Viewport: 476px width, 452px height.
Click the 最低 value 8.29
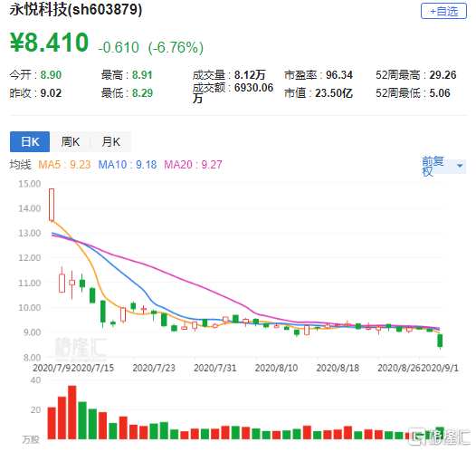point(142,93)
